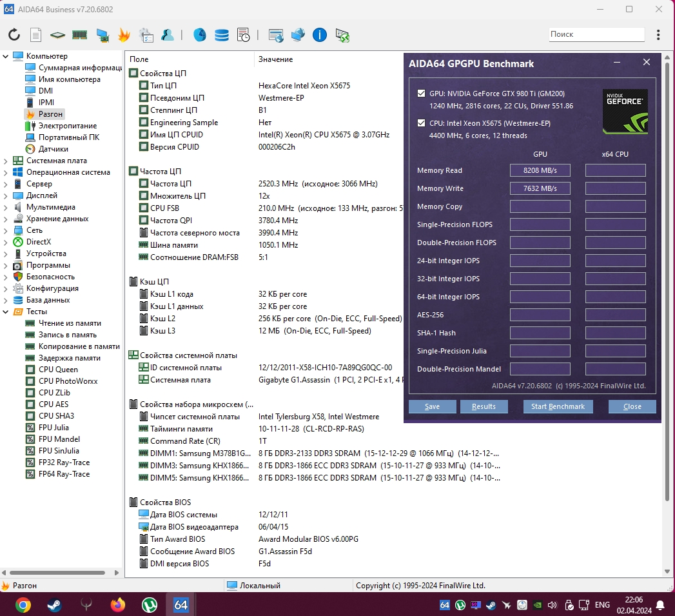
Task: Click Save in GPGPU Benchmark
Action: (x=432, y=406)
